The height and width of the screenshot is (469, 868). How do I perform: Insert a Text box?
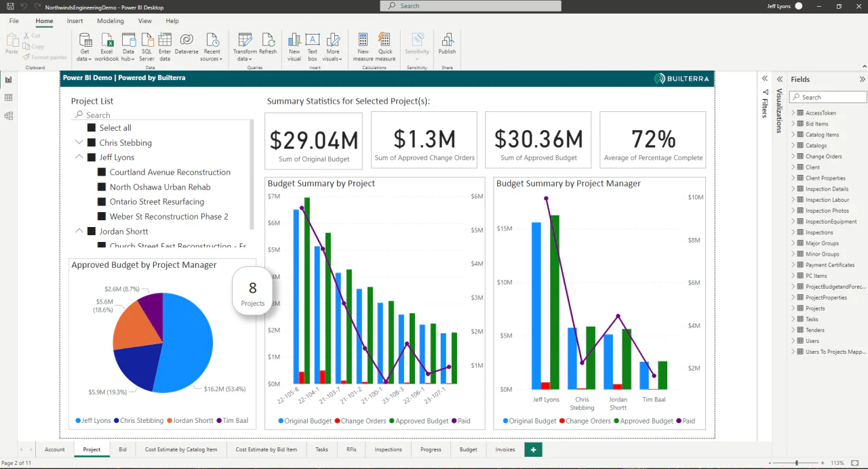[x=313, y=47]
